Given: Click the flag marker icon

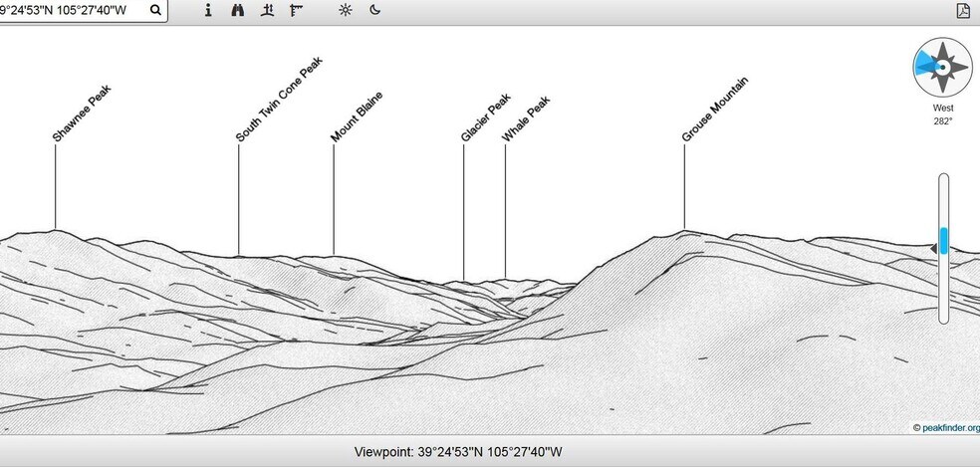Looking at the screenshot, I should 296,10.
